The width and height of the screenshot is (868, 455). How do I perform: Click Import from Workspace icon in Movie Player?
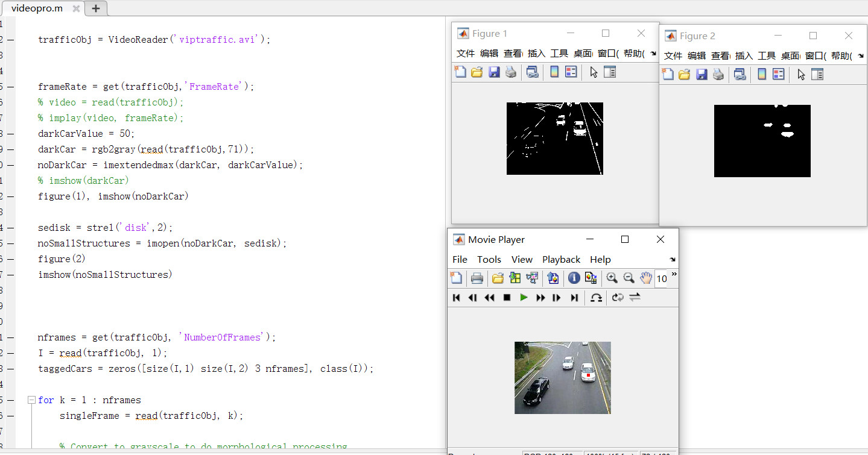515,278
